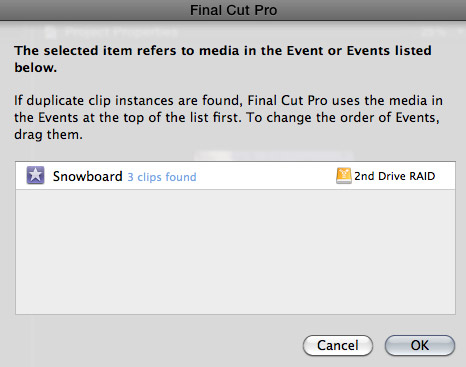
Task: Confirm the dialog with OK
Action: click(420, 345)
